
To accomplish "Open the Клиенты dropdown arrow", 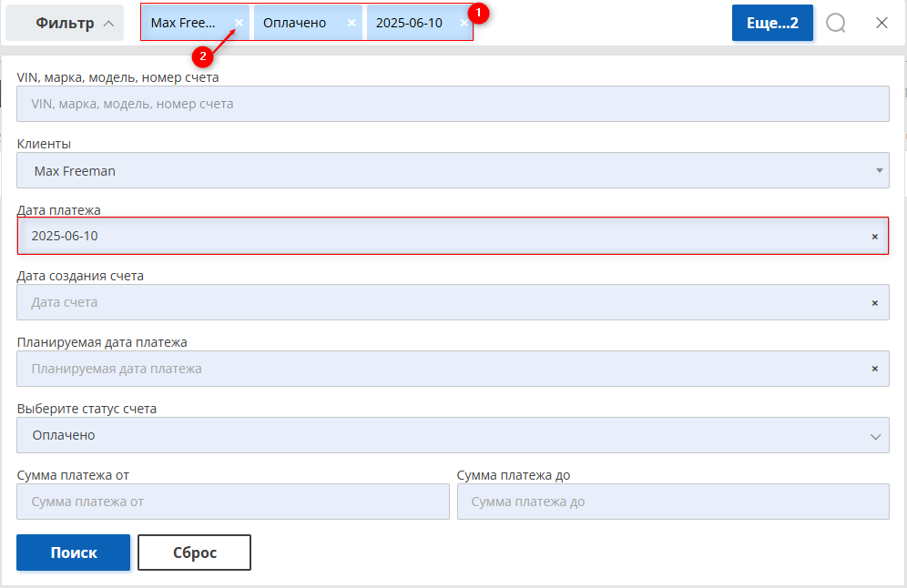I will click(x=880, y=170).
